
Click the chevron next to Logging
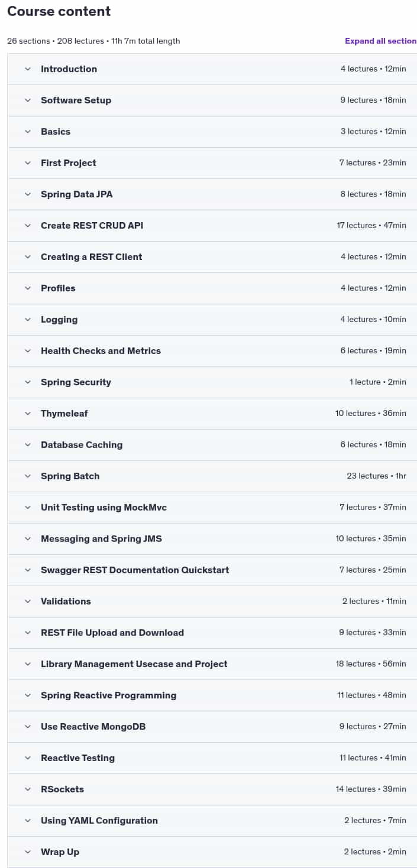pos(28,320)
